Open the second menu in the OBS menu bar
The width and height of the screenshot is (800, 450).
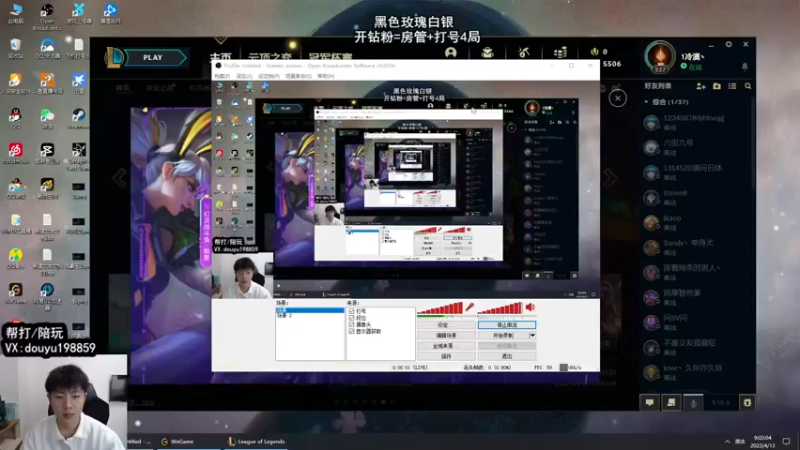click(244, 76)
